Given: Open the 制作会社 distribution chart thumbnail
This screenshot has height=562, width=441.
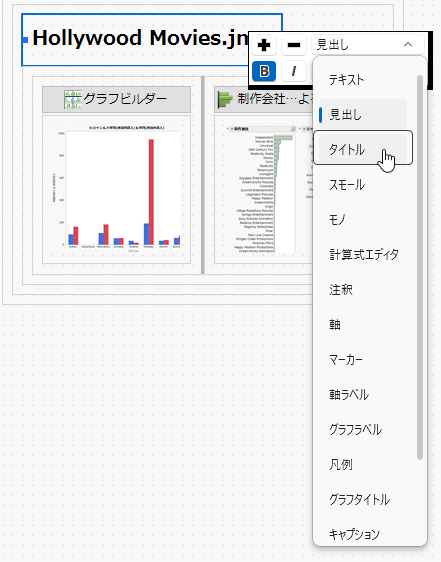Looking at the screenshot, I should [264, 189].
